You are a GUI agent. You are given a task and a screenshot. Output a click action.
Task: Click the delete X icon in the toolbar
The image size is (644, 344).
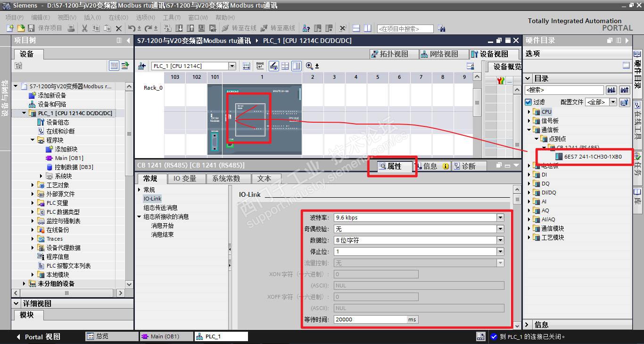tap(119, 28)
